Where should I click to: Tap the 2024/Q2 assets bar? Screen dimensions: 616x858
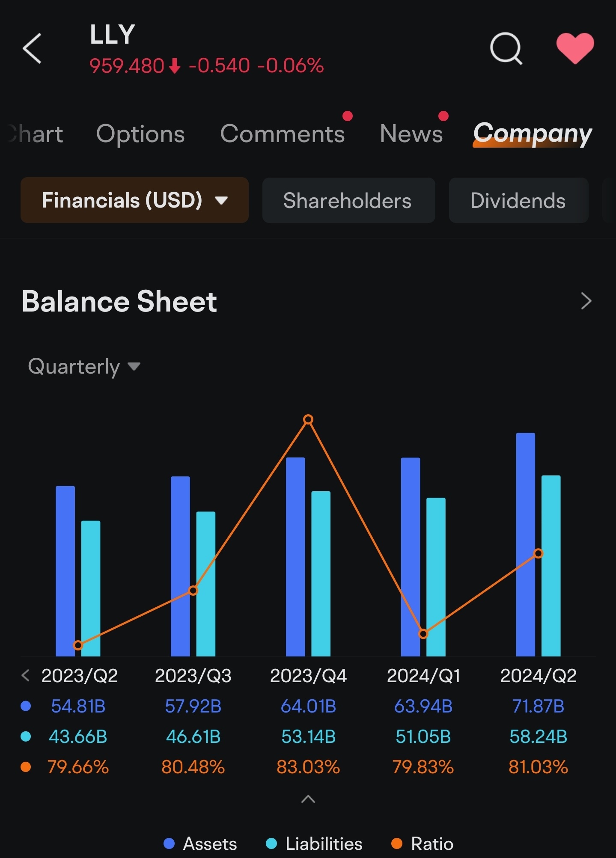click(526, 544)
